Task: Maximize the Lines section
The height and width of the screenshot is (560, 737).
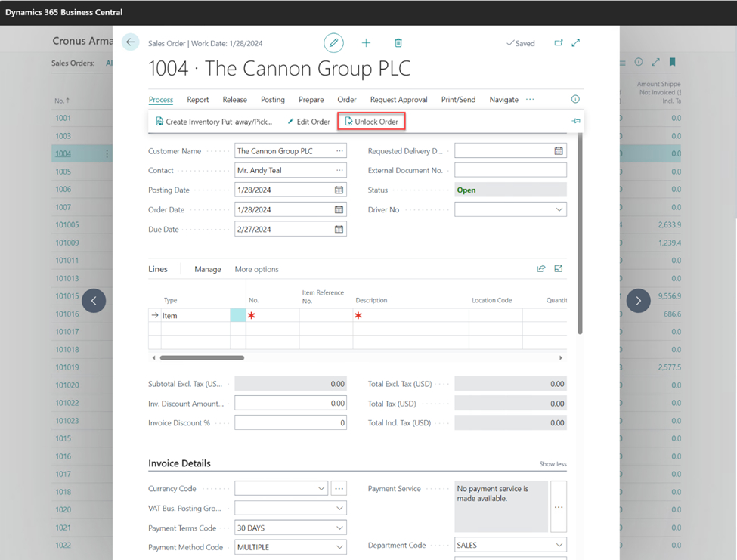Action: 558,268
